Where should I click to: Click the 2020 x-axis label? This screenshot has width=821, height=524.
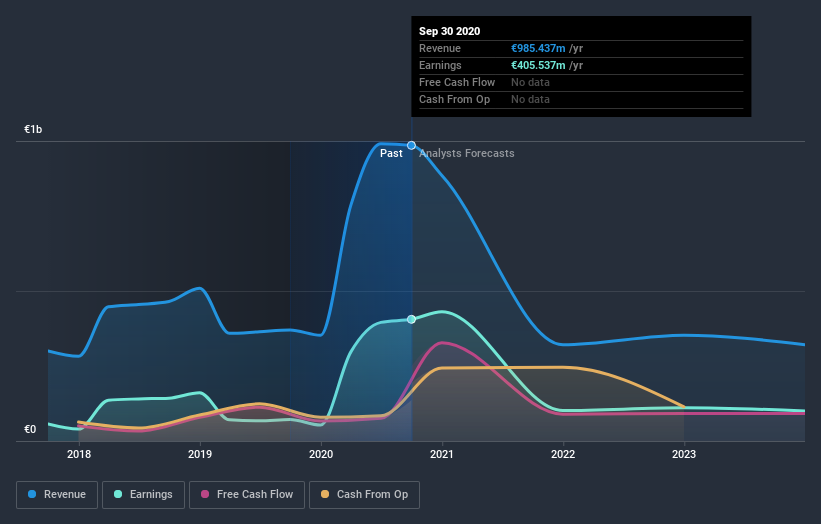coord(321,454)
